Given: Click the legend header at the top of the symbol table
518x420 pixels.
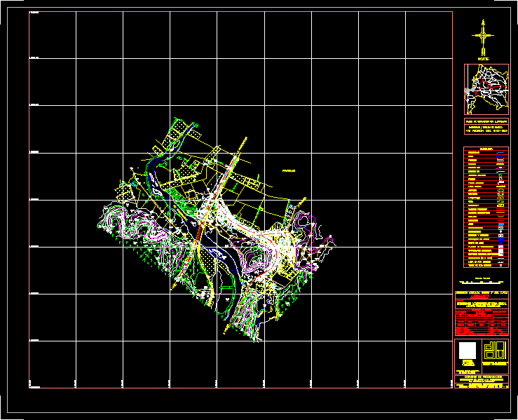Looking at the screenshot, I should (x=486, y=149).
